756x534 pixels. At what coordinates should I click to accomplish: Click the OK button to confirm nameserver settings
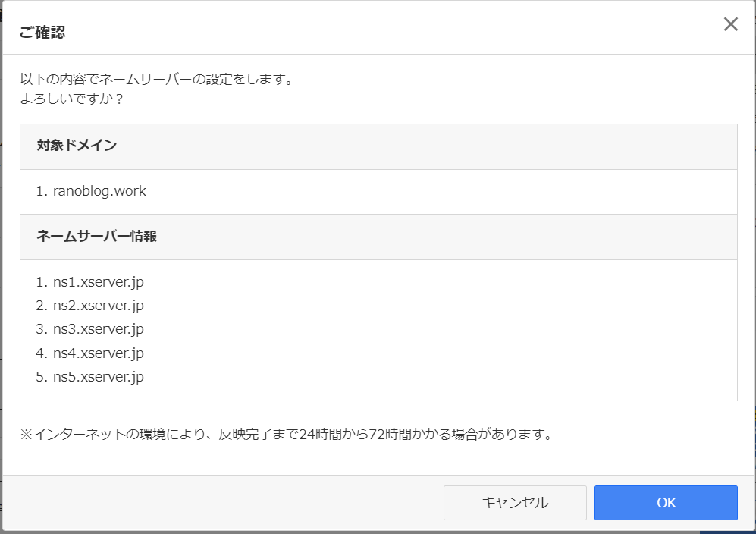click(x=665, y=502)
